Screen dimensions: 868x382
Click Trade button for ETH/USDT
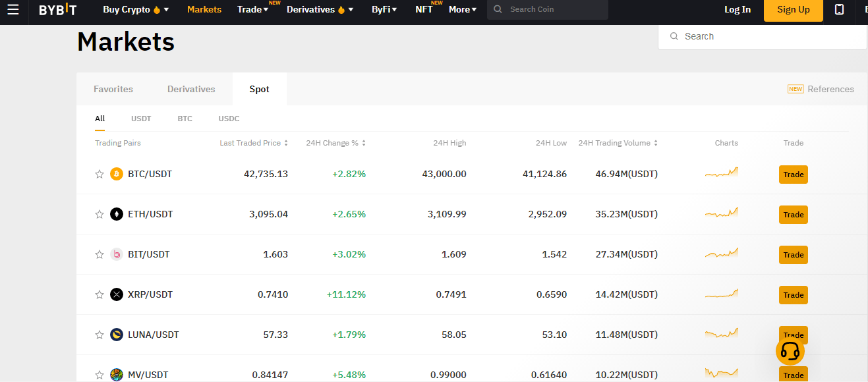click(794, 215)
